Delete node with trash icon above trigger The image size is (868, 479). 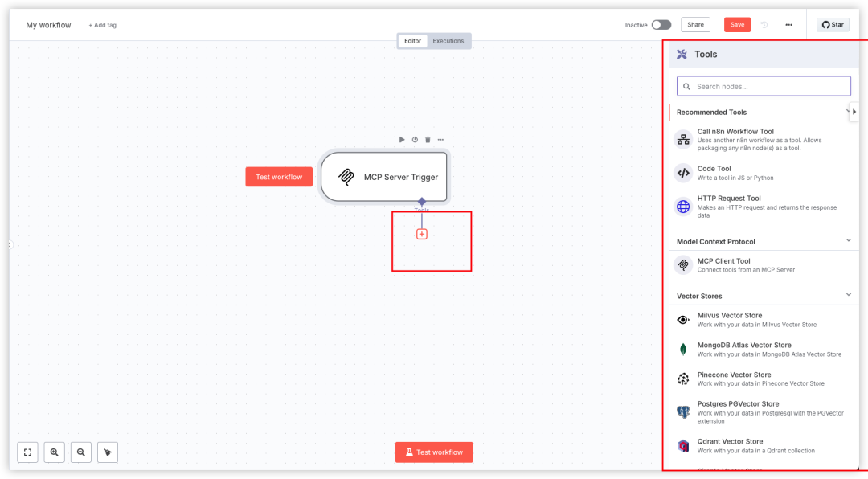[x=428, y=140]
